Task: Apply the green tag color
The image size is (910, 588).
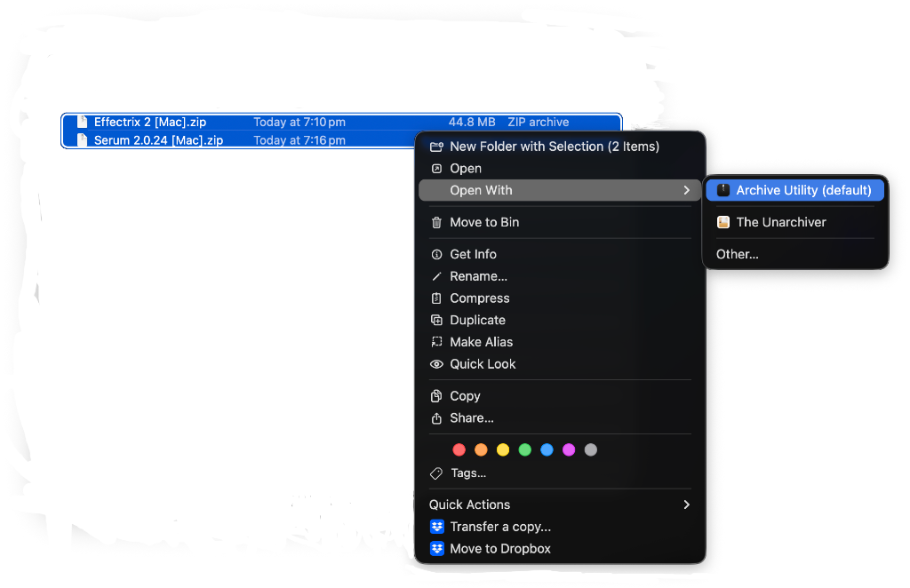Action: click(525, 450)
